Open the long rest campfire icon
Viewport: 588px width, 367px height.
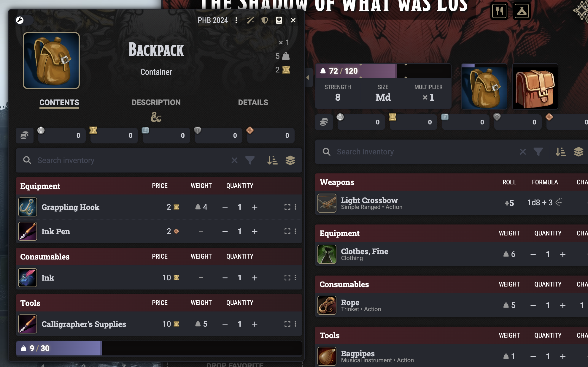pyautogui.click(x=522, y=11)
